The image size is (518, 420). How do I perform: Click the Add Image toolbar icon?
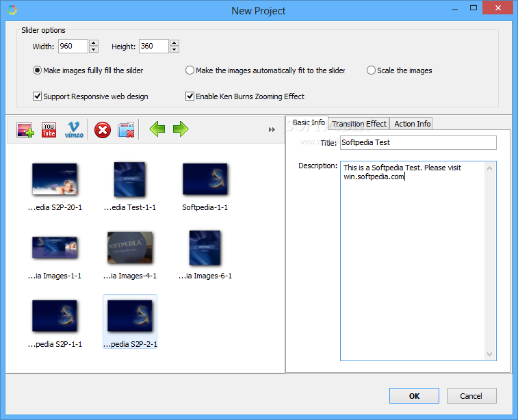coord(25,130)
